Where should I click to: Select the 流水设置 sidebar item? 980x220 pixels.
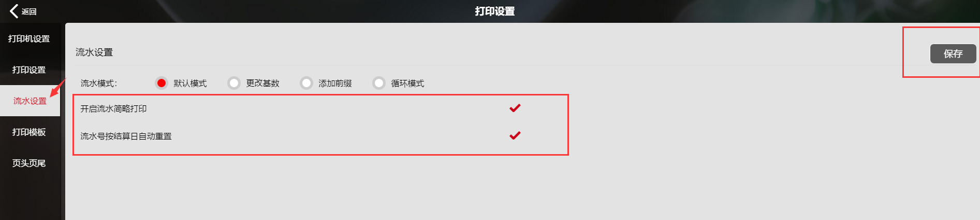point(30,101)
